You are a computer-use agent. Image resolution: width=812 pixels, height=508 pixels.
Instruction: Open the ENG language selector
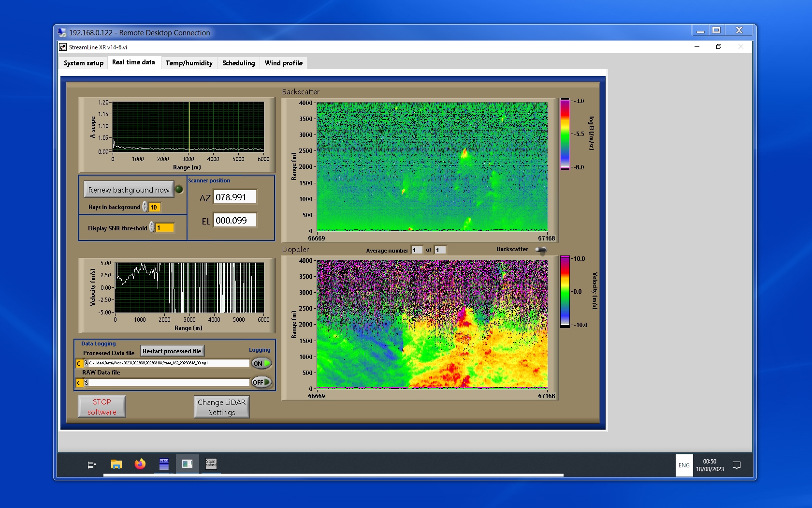pos(684,465)
